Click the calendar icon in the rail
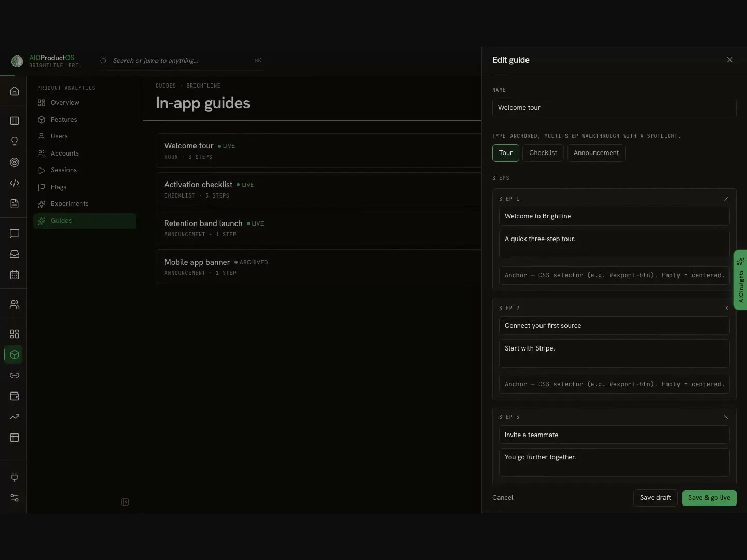This screenshot has width=747, height=560. [15, 275]
